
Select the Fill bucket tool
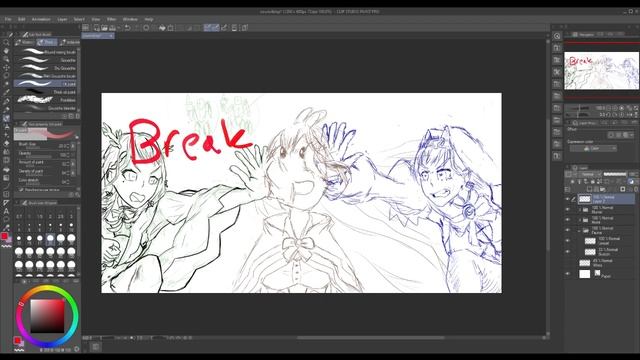[6, 169]
